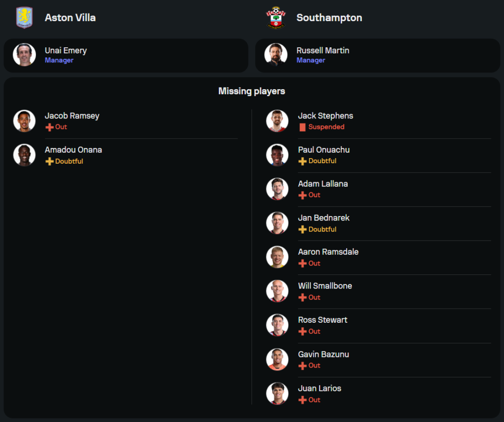Open the Southampton team name link

(x=329, y=18)
